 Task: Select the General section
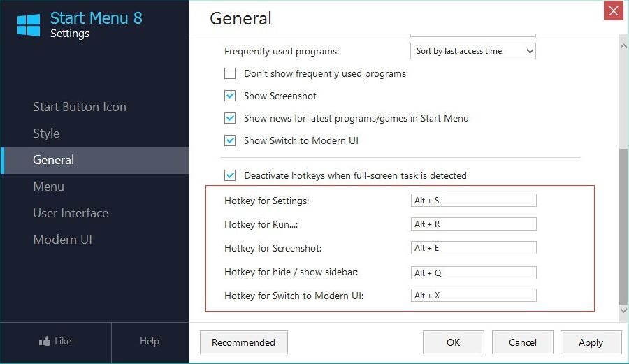pyautogui.click(x=94, y=161)
